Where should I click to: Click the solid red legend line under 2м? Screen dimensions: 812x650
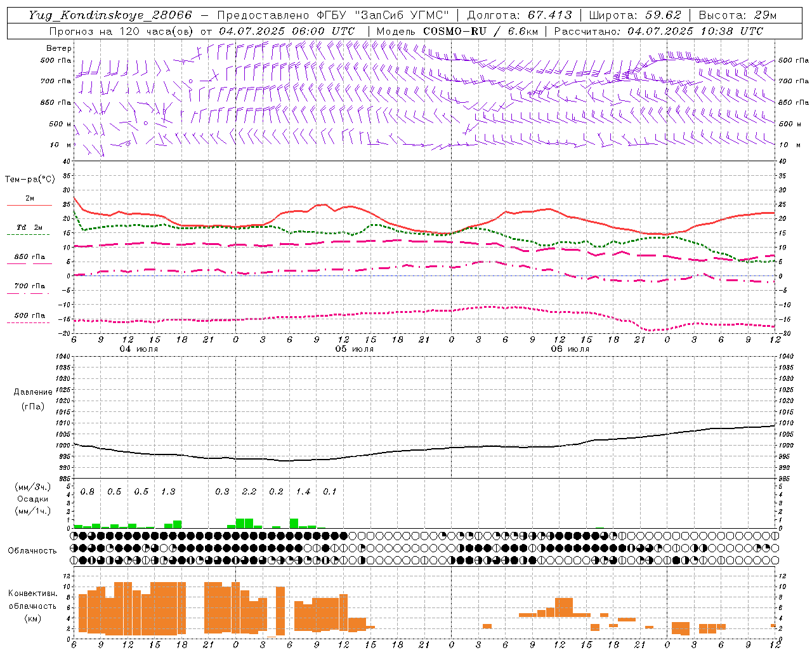(x=29, y=206)
